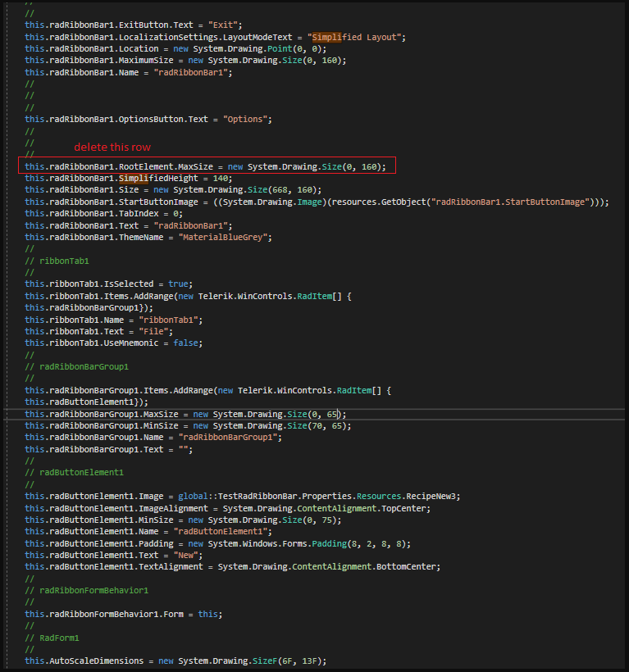Place cursor on the RootElement.MaxSize line
629x672 pixels.
[205, 166]
